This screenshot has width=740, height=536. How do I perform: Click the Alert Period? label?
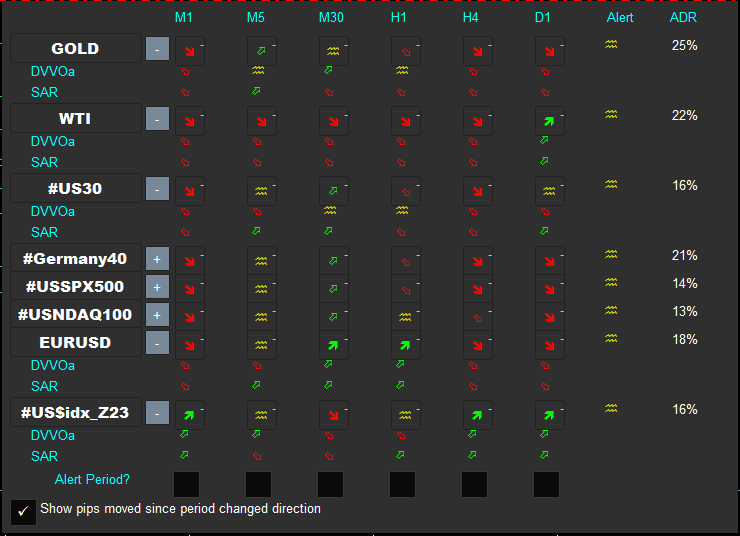pyautogui.click(x=92, y=479)
